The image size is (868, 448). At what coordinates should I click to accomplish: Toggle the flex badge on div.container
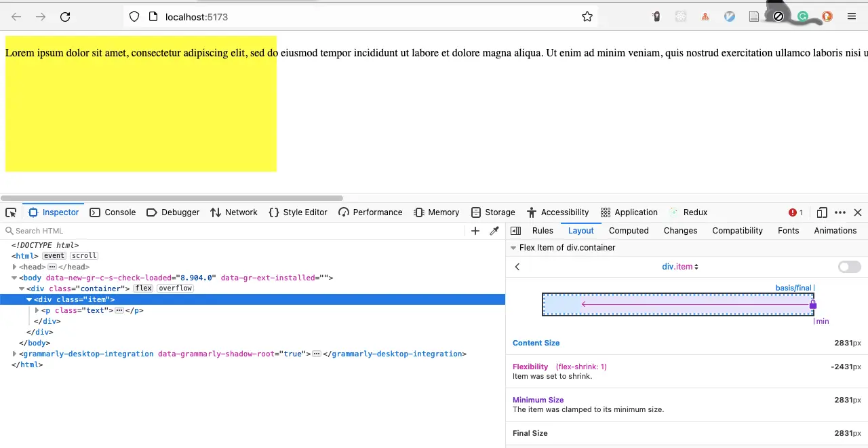tap(143, 288)
